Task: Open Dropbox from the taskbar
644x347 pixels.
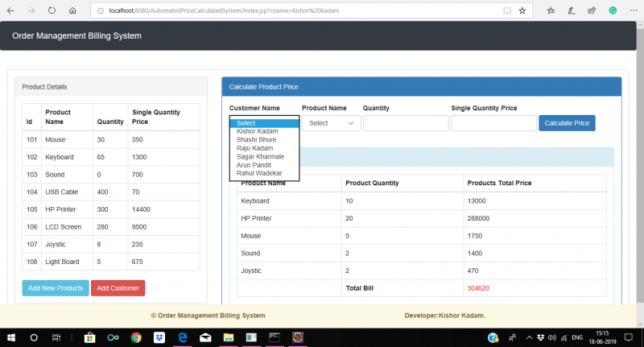Action: (159, 337)
